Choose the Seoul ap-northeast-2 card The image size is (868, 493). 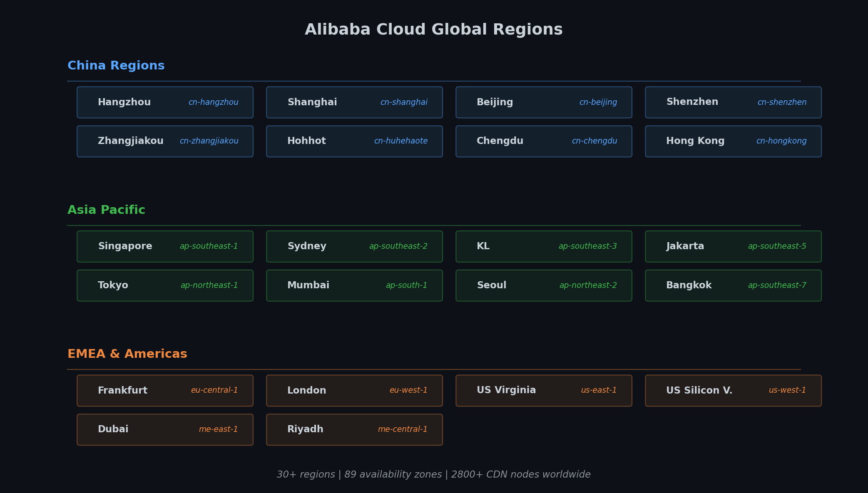pos(544,286)
